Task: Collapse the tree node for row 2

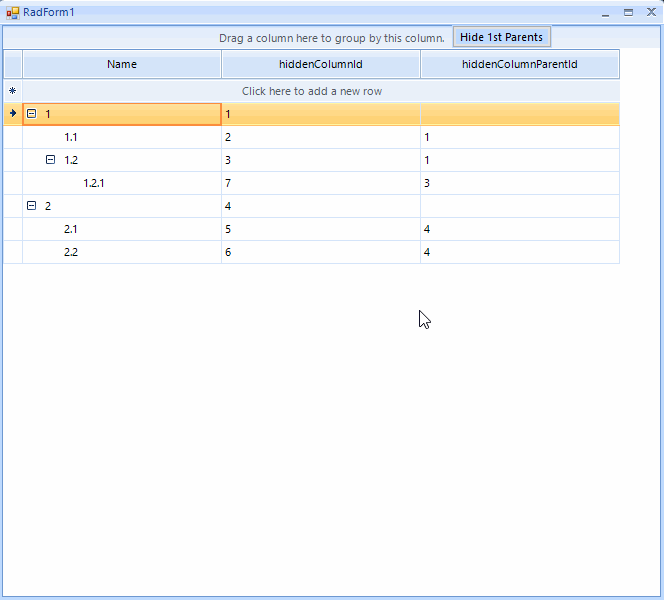Action: (x=31, y=206)
